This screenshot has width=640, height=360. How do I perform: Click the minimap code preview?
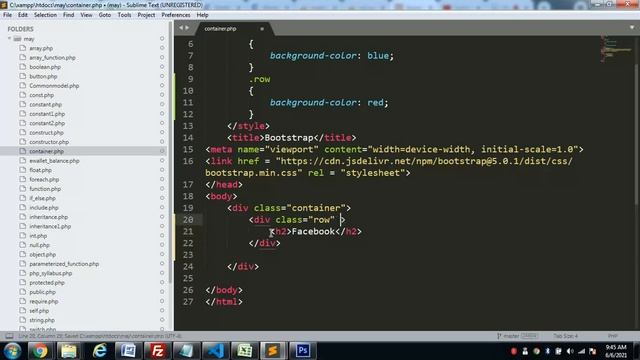616,49
